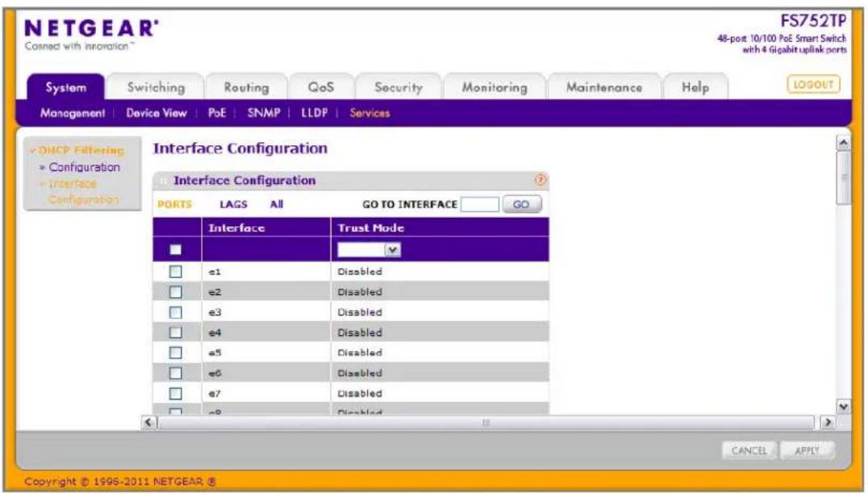The width and height of the screenshot is (868, 494).
Task: Click the APPLY button
Action: [x=807, y=450]
